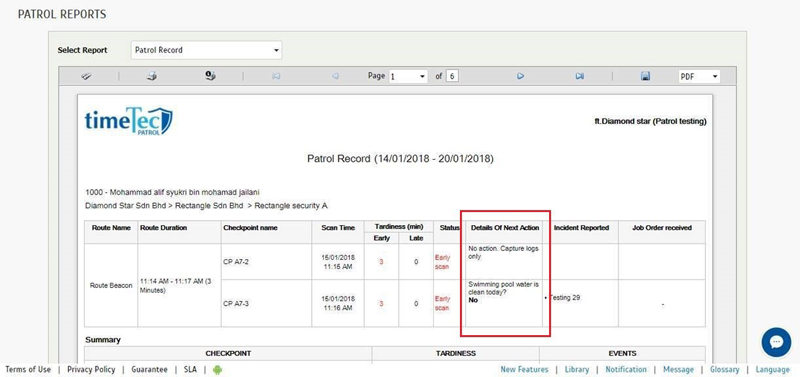Go to first report page

click(276, 76)
